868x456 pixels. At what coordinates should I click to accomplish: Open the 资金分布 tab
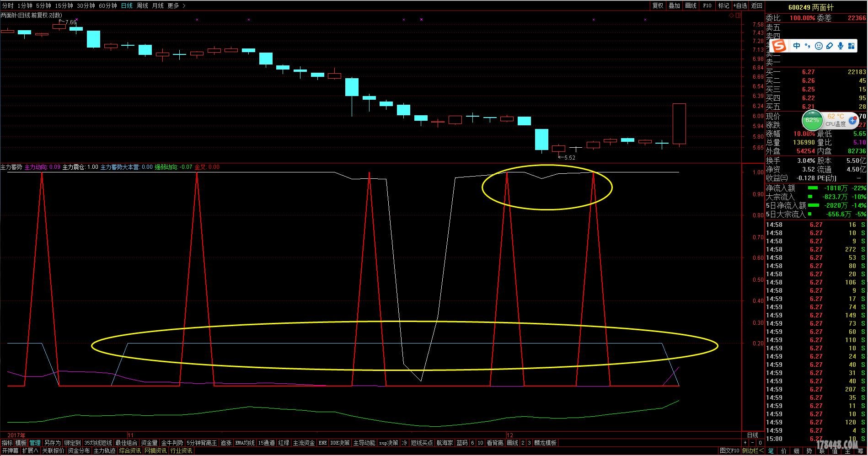point(79,451)
